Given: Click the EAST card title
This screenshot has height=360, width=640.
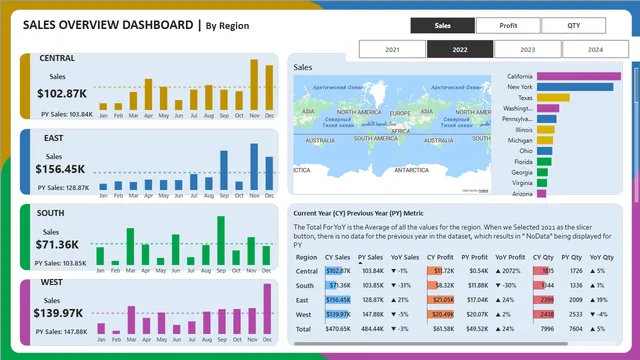Looking at the screenshot, I should click(53, 138).
